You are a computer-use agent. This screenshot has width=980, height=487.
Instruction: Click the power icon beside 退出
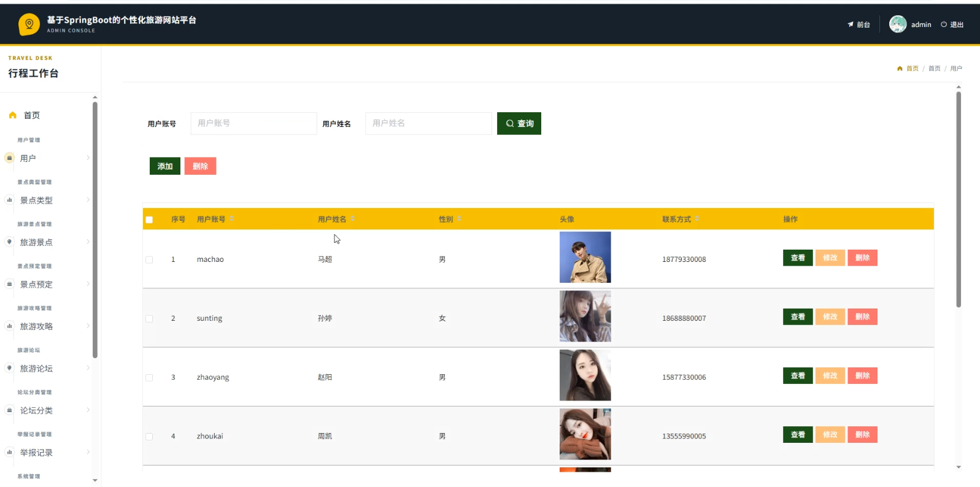(944, 25)
